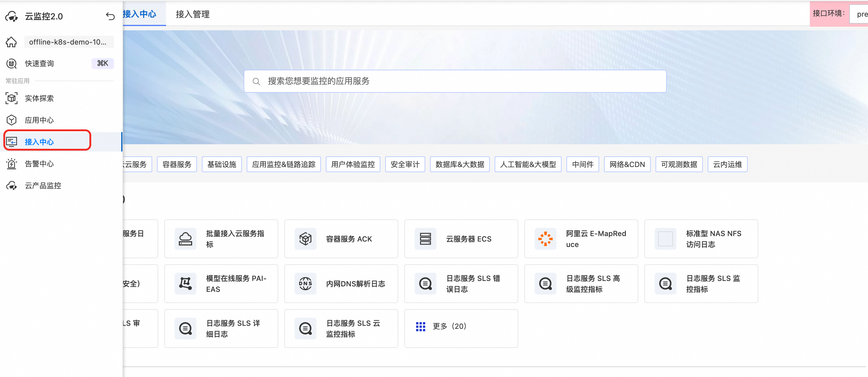Click the home icon in the sidebar
This screenshot has width=868, height=377.
(11, 42)
